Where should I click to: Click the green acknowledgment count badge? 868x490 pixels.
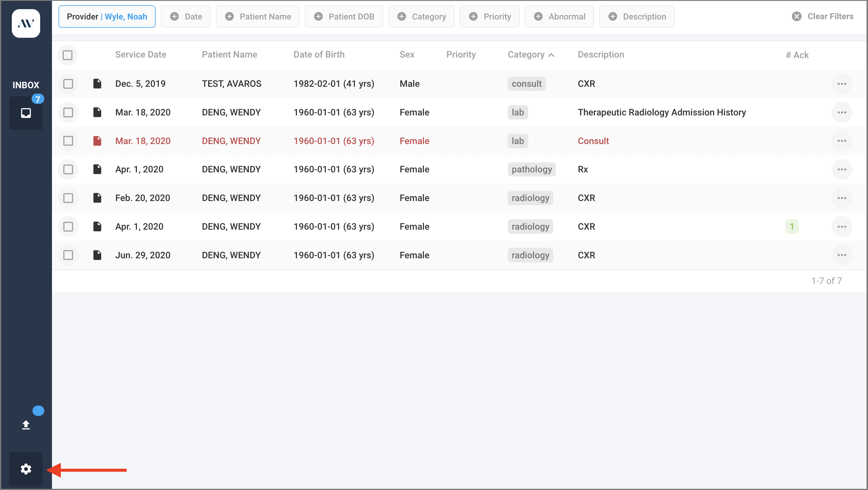(792, 226)
